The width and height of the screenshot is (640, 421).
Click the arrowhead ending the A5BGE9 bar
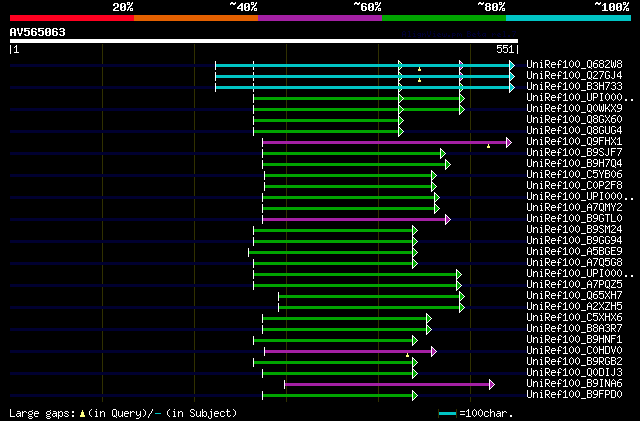coord(415,253)
